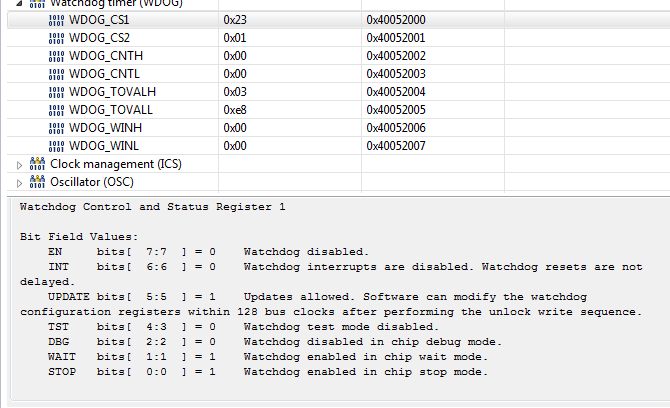Click the Clock management (ICS) group icon
670x408 pixels.
pos(38,164)
